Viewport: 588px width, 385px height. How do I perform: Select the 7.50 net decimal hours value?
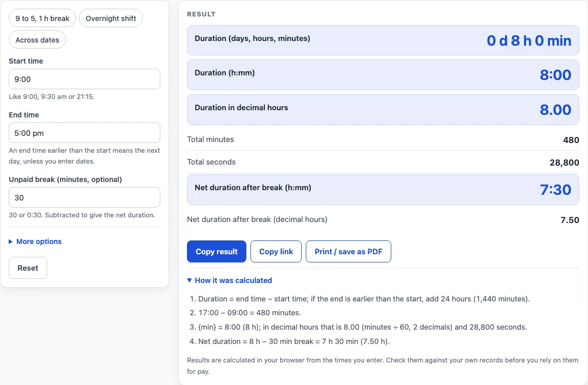point(570,220)
